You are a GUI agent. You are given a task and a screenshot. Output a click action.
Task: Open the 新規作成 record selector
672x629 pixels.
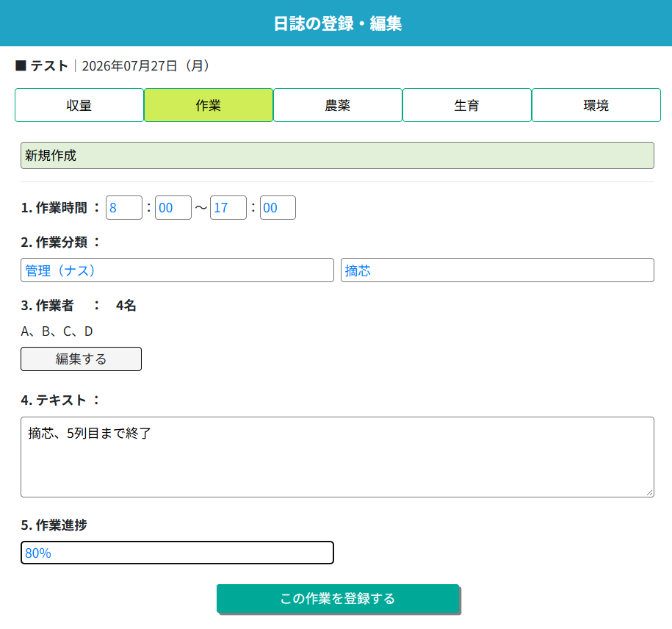337,155
